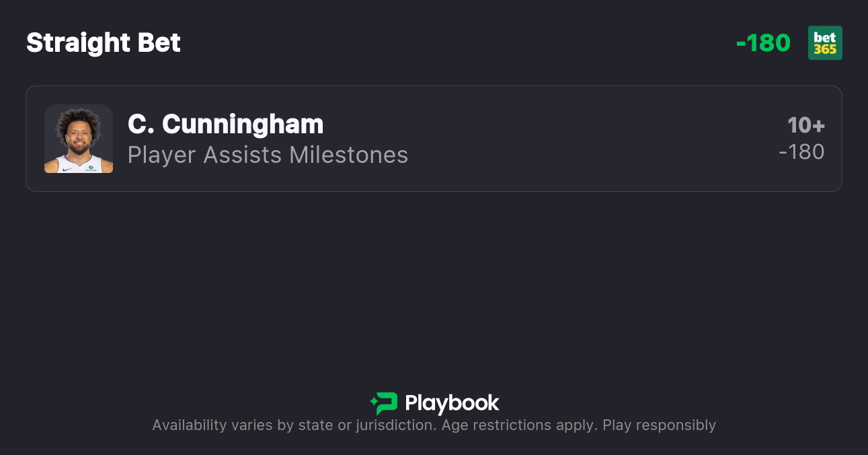Open the C. Cunningham player name

[225, 125]
